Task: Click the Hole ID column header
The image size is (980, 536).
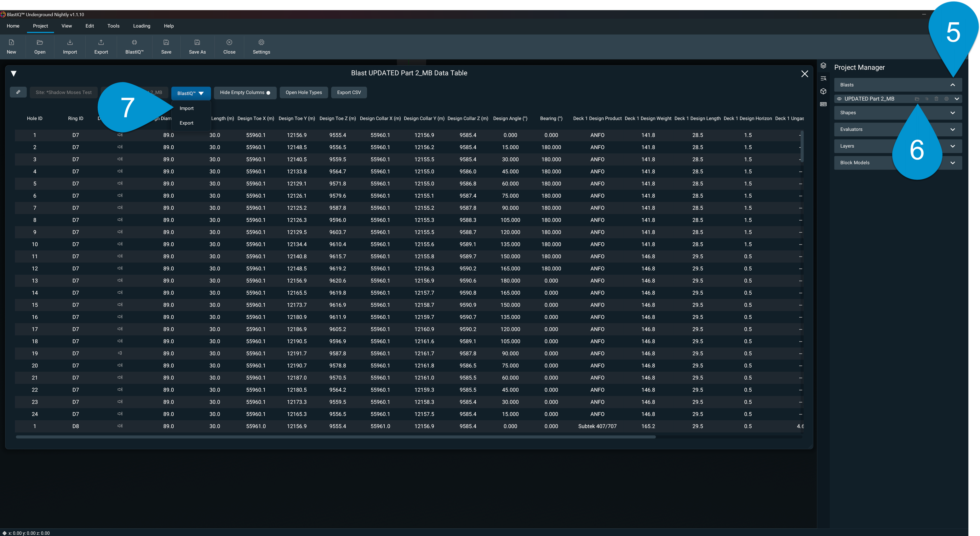Action: click(35, 119)
